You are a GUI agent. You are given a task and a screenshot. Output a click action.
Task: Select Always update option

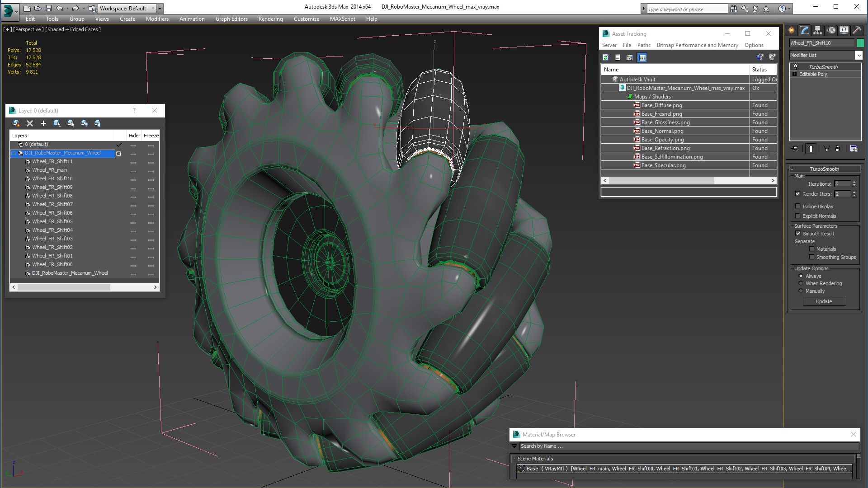point(801,276)
